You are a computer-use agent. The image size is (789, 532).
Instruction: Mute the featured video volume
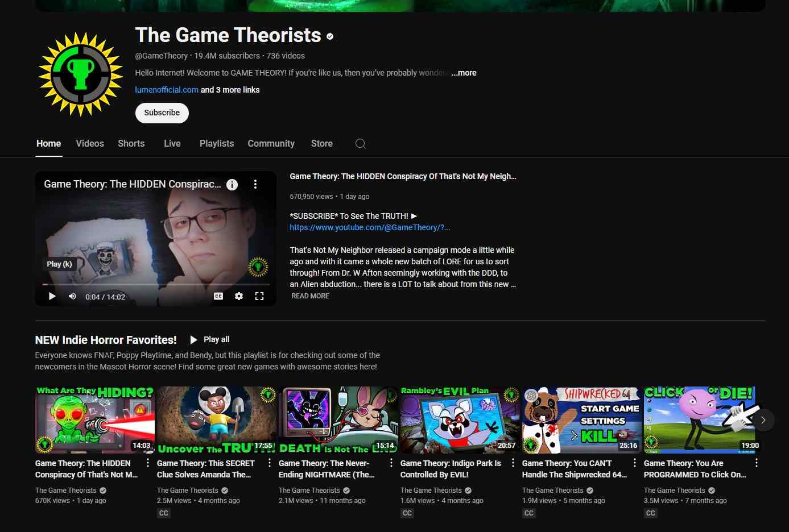(x=72, y=296)
